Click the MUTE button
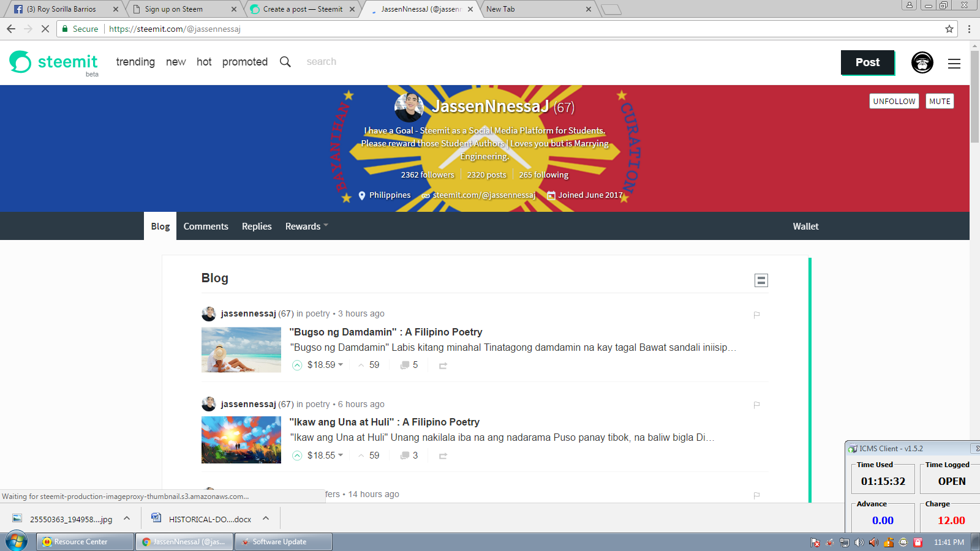 tap(940, 102)
